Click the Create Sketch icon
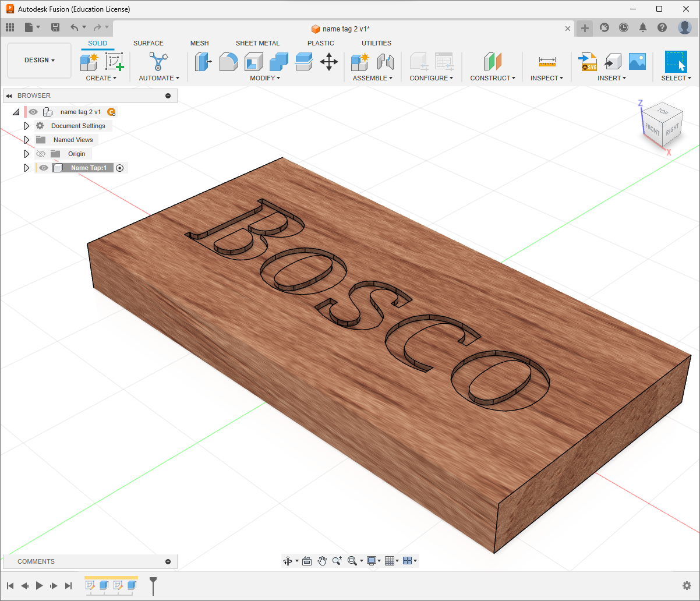Screen dimensions: 700x601 (115, 61)
